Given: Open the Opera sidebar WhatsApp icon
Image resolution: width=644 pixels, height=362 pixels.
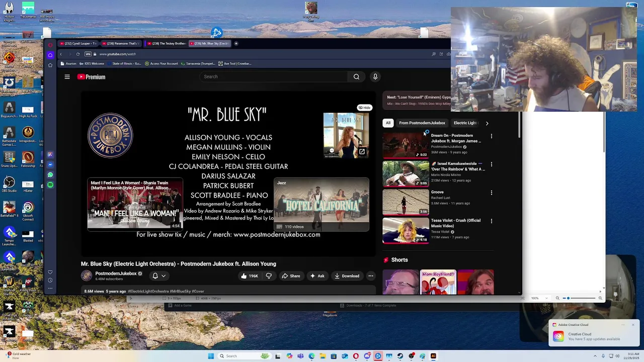Looking at the screenshot, I should [x=50, y=175].
